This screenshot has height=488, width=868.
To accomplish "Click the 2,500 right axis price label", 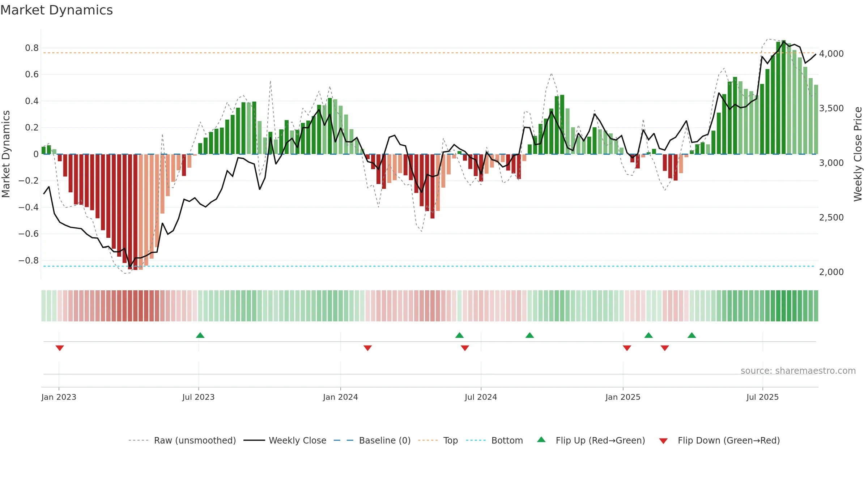I will pos(831,218).
